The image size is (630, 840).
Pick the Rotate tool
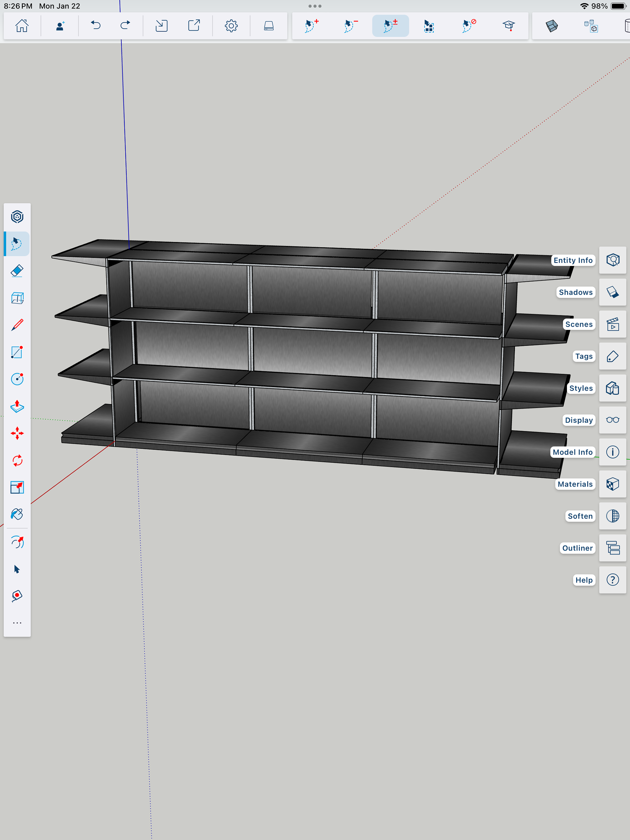point(17,461)
